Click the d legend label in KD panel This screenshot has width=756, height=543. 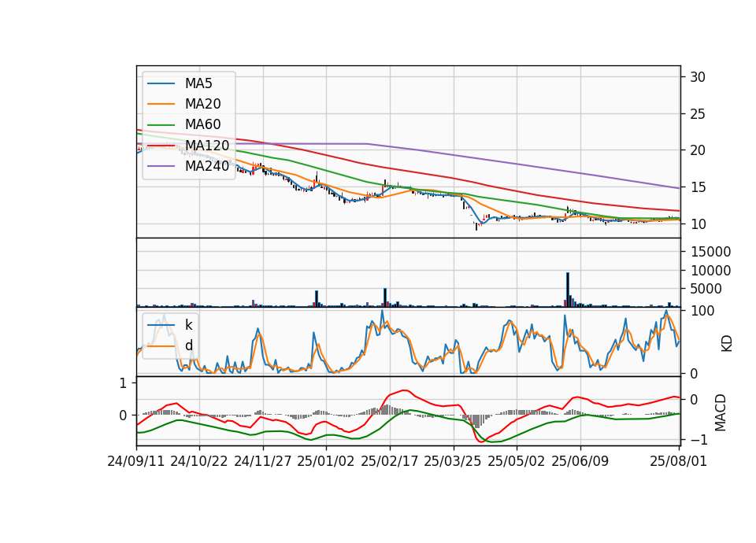[x=188, y=345]
